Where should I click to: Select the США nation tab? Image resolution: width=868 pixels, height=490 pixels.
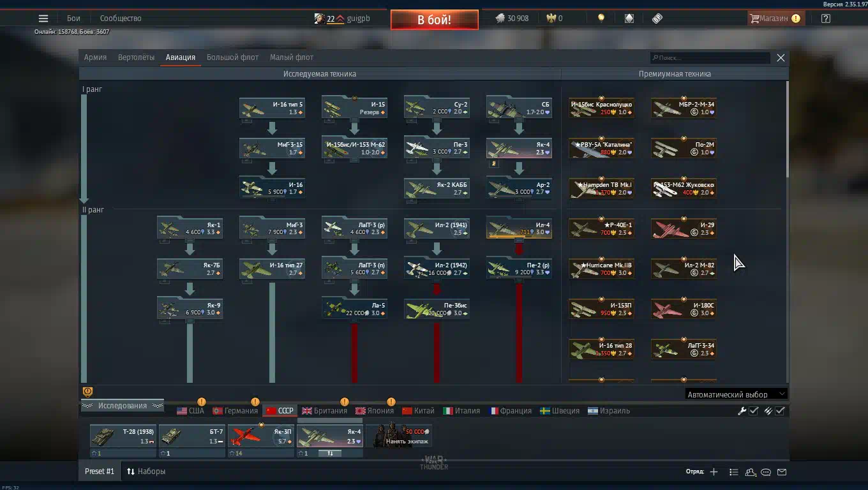pos(190,411)
